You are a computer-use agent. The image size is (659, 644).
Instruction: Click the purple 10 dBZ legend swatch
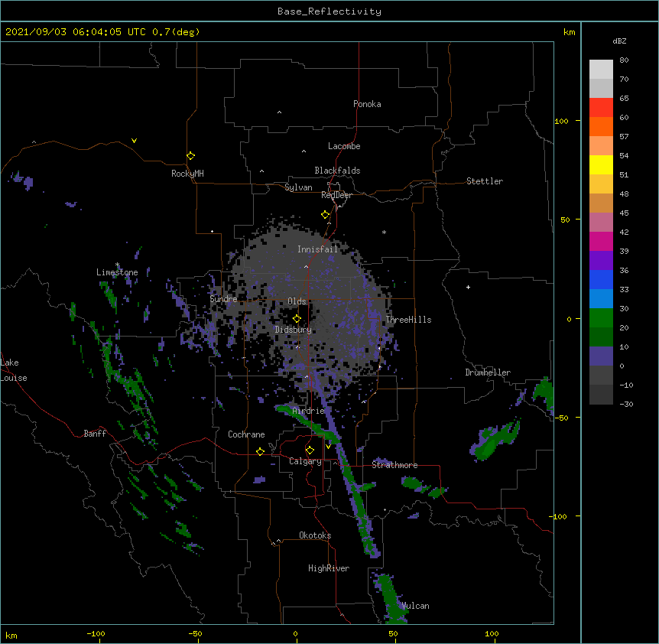[x=601, y=356]
